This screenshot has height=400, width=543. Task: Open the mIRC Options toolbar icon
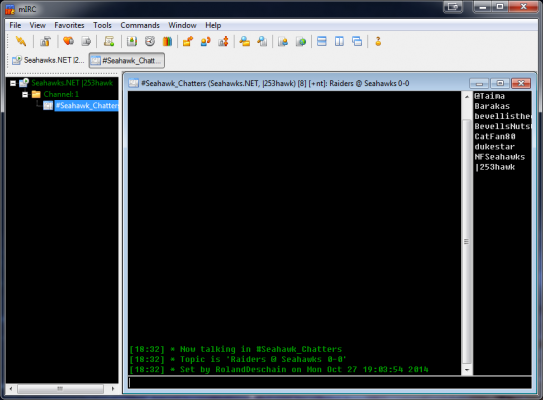click(45, 42)
